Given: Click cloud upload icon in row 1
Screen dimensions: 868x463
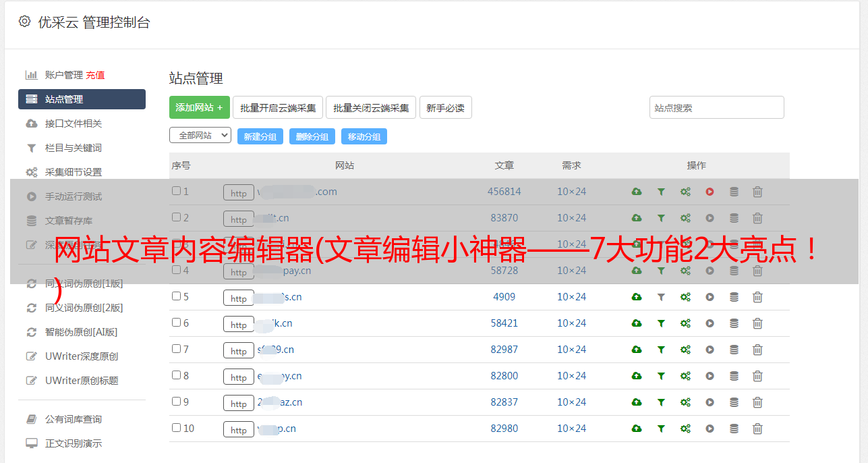Looking at the screenshot, I should tap(637, 192).
